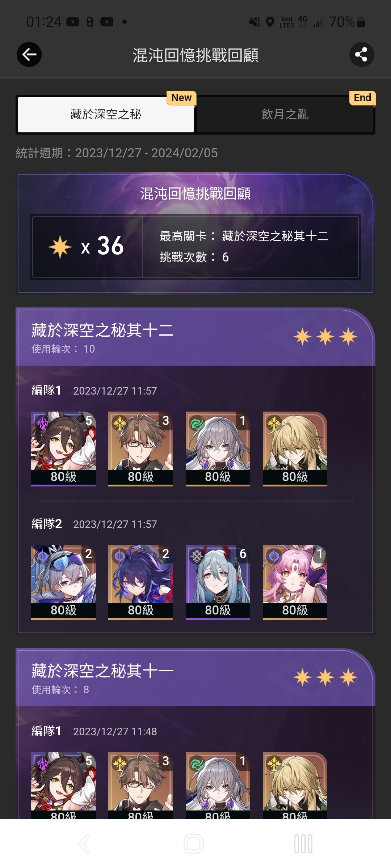Select the 藏於深空之秘 tab
The height and width of the screenshot is (868, 391).
point(106,114)
